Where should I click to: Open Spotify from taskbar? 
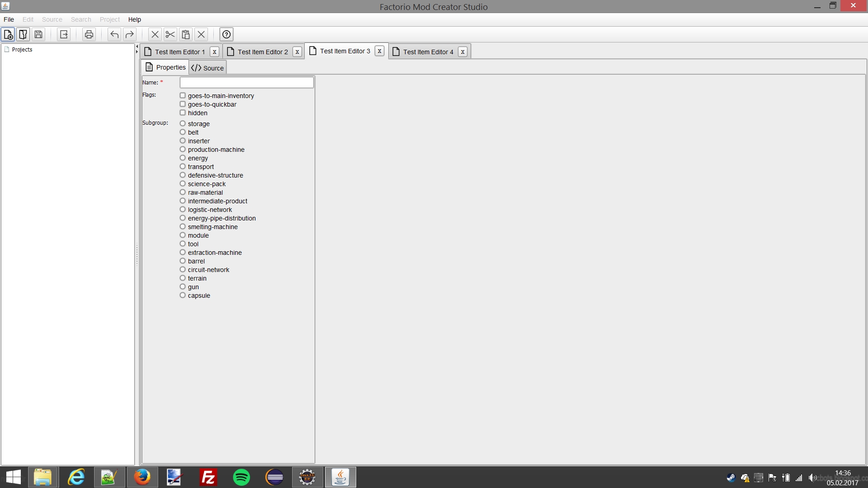(x=241, y=477)
